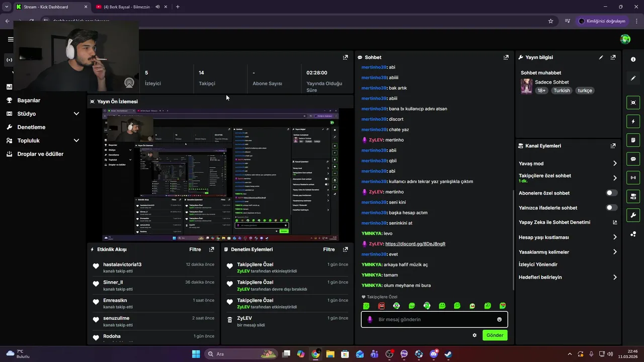644x362 pixels.
Task: Open Yasaklanmış kelimeler chevron
Action: click(615, 252)
